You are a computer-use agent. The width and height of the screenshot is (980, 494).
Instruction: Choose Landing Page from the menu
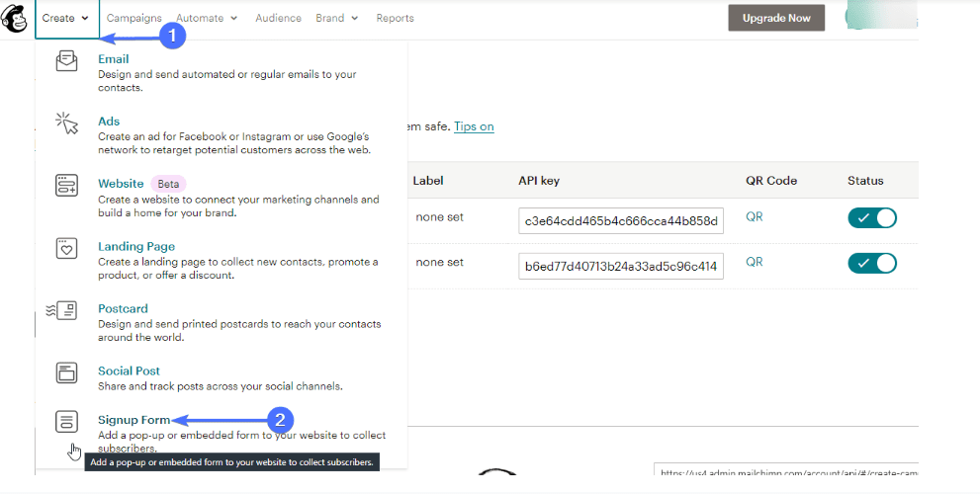(136, 246)
